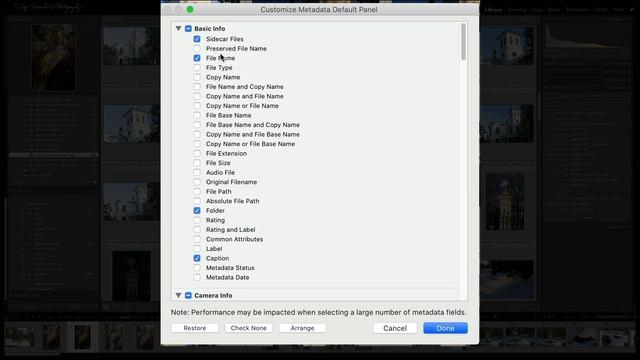Enable File Name and Copy Name checkbox
The height and width of the screenshot is (360, 640).
click(197, 87)
